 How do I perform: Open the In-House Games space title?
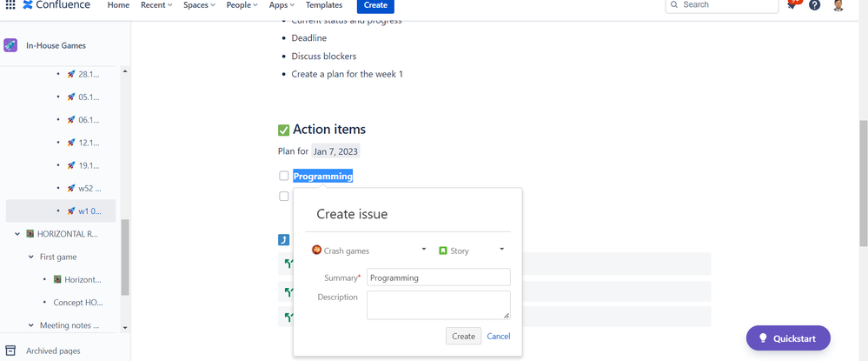point(56,45)
